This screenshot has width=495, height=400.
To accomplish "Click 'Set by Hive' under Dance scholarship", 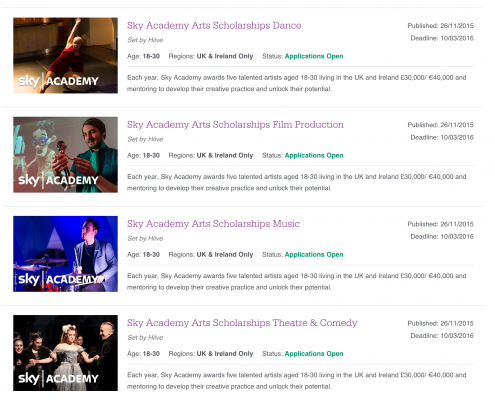I will [145, 40].
